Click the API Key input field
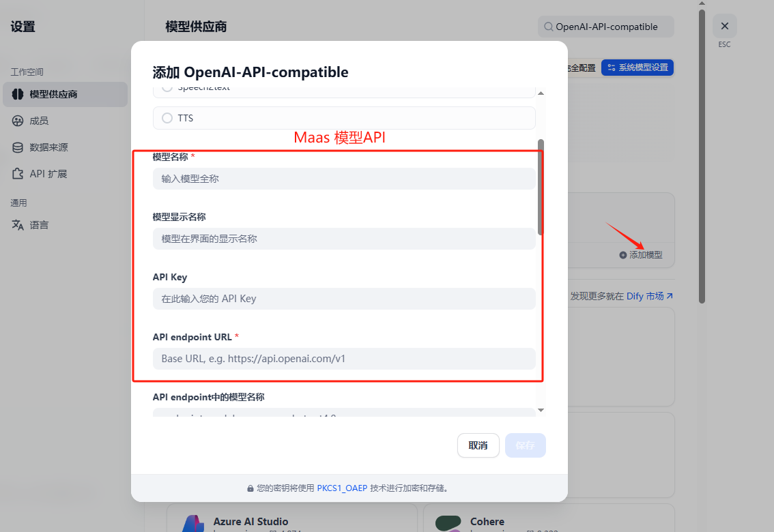774x532 pixels. coord(344,299)
